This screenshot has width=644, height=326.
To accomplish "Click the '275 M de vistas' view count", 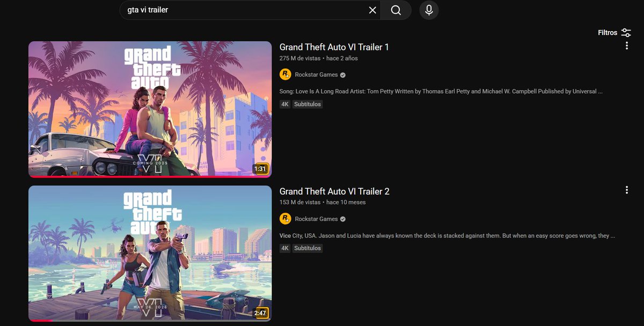I will click(300, 58).
